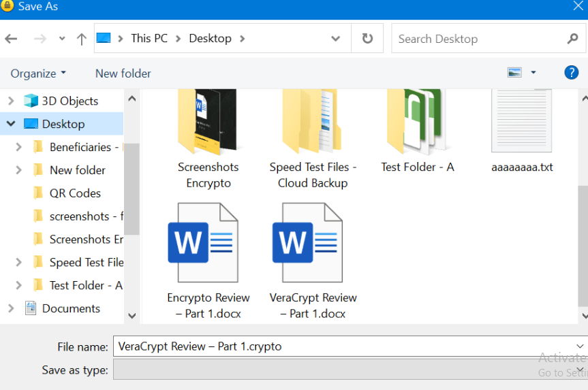
Task: Select New folder in navigation tree
Action: (x=77, y=170)
